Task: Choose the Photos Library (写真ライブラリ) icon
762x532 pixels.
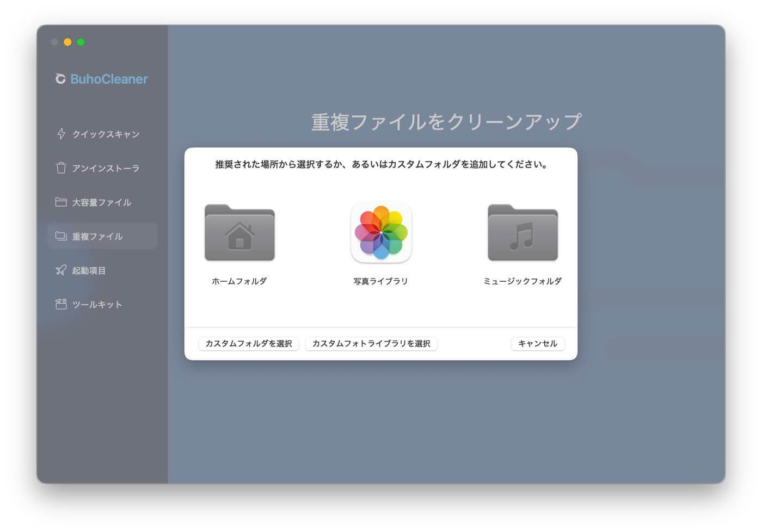Action: click(x=380, y=233)
